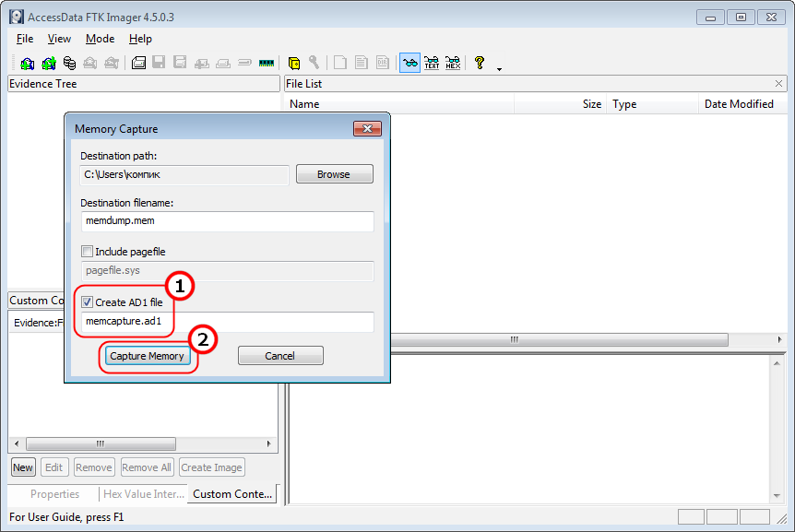795x532 pixels.
Task: Click the Custom Content scrollbar left arrow
Action: click(x=17, y=443)
